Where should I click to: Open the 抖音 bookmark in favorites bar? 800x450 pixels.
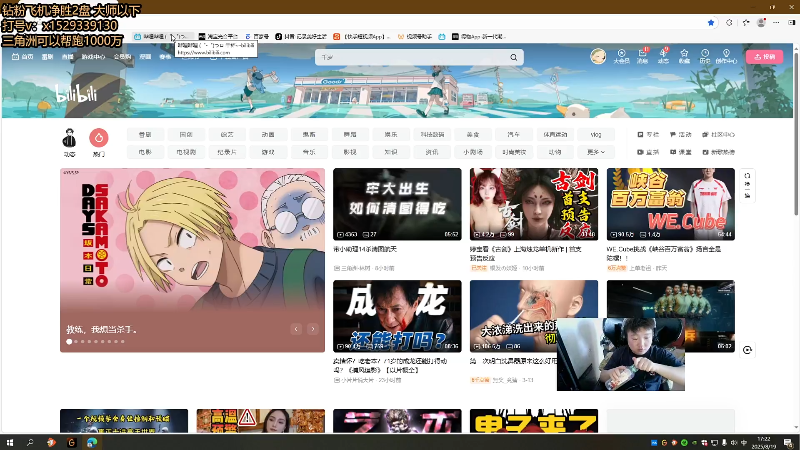pos(301,37)
